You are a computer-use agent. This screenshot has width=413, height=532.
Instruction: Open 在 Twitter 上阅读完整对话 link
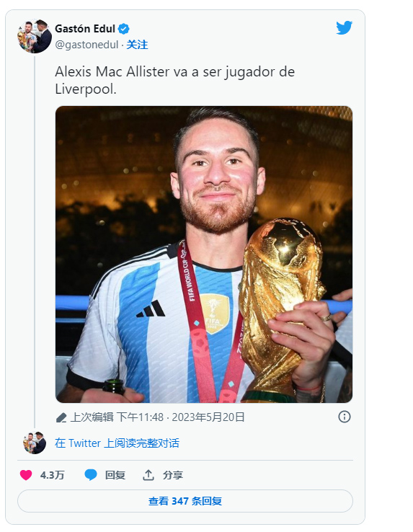[117, 443]
